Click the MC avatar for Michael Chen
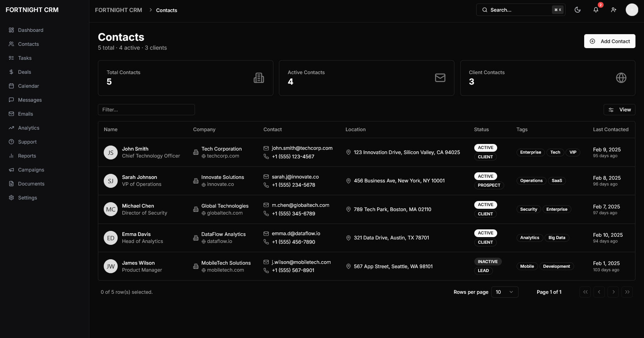 pos(111,210)
